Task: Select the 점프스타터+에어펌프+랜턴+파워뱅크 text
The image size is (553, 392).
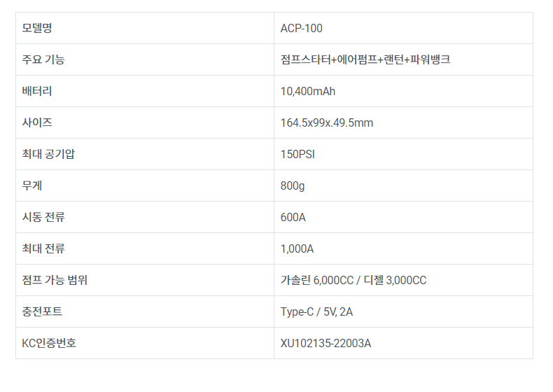Action: 365,59
